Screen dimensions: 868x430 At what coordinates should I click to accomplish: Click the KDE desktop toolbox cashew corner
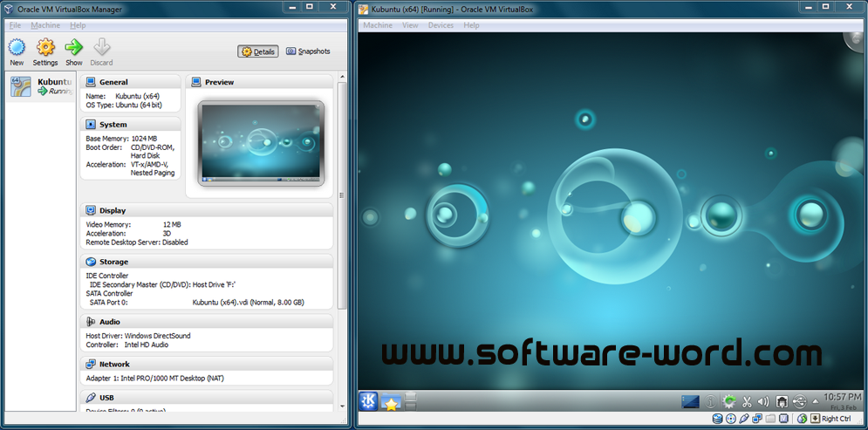855,40
